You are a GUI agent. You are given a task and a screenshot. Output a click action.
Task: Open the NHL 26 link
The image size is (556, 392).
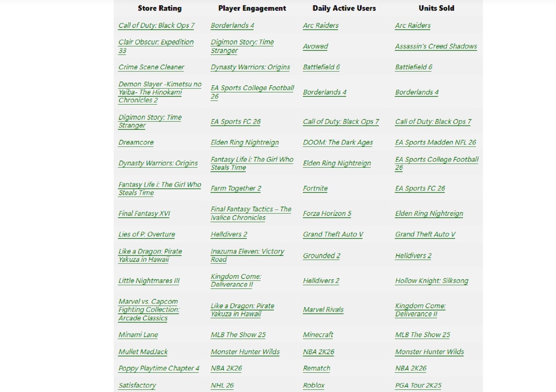coord(222,386)
